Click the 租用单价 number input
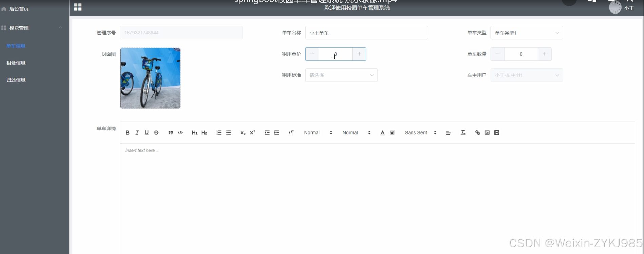This screenshot has height=254, width=644. 335,54
